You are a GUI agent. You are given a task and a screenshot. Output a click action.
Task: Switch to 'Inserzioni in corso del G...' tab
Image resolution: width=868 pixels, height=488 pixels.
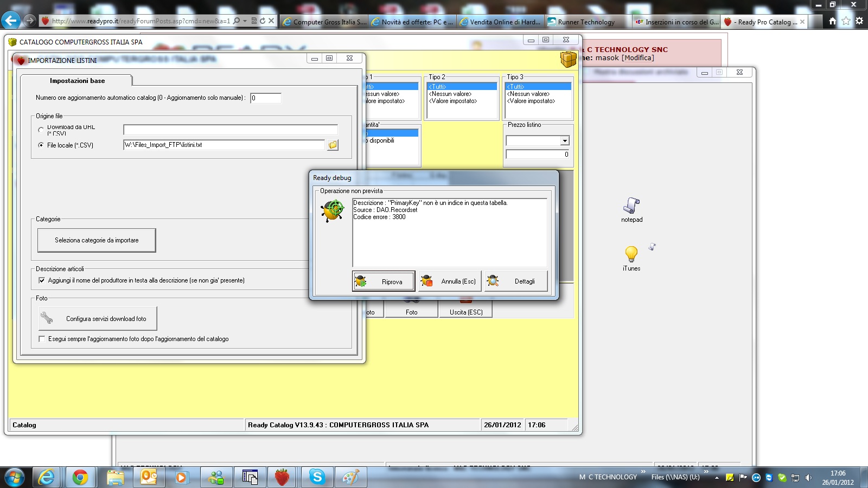click(x=676, y=22)
